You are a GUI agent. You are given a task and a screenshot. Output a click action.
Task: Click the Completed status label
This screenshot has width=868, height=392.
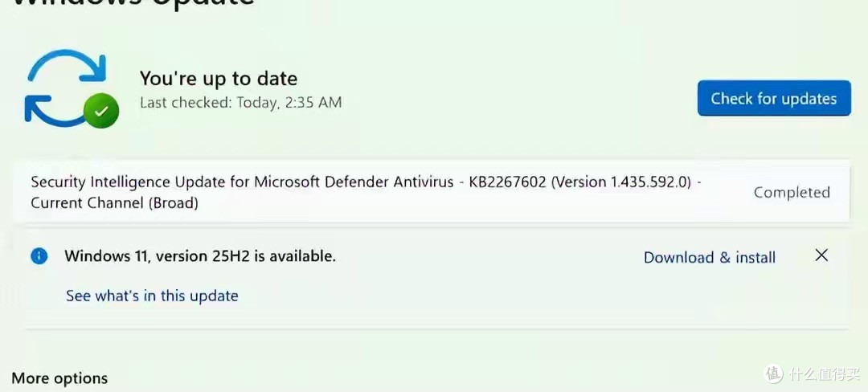pyautogui.click(x=792, y=193)
